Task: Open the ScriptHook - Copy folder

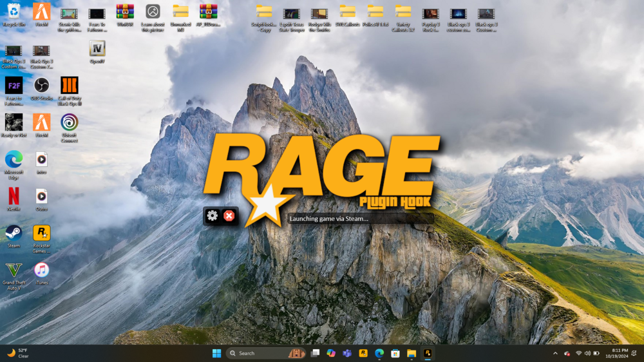Action: [x=263, y=17]
